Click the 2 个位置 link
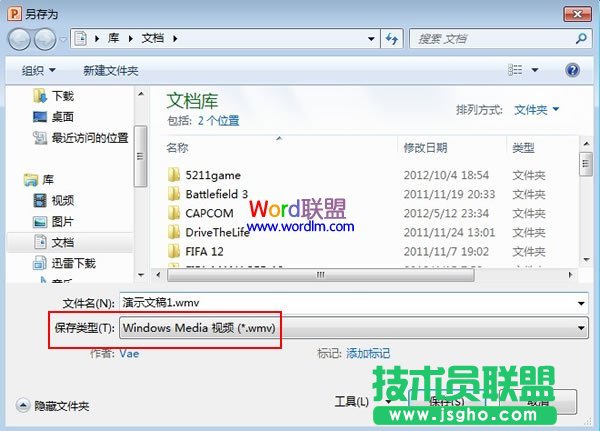The width and height of the screenshot is (600, 431). [218, 121]
